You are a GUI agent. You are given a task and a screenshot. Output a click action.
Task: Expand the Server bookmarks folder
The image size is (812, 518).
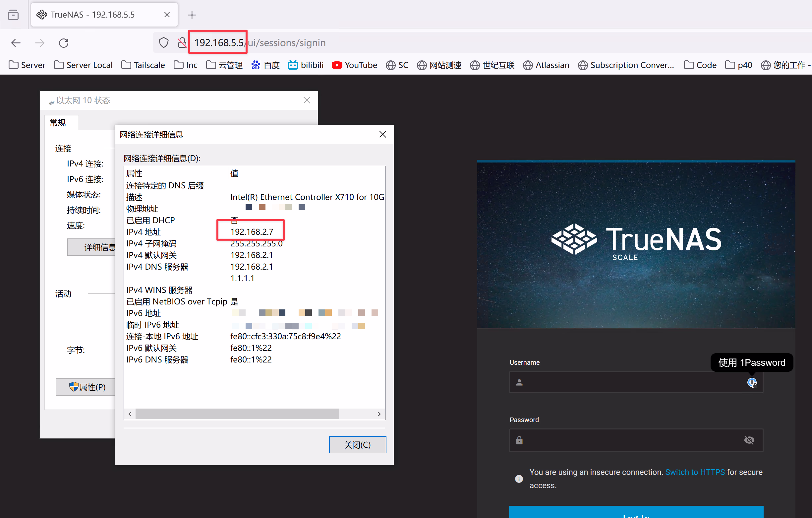point(27,65)
